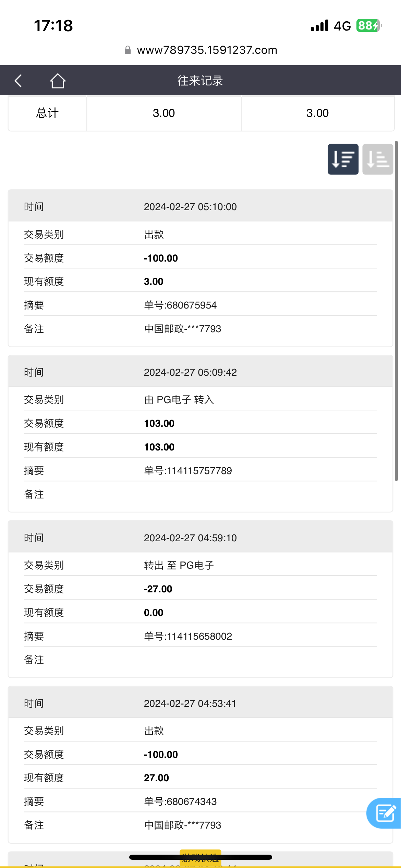Open record dated 2024-02-27 05:10:00

190,207
